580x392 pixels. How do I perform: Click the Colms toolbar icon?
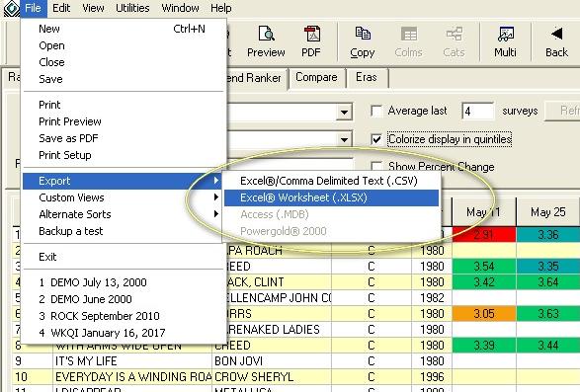click(x=409, y=34)
